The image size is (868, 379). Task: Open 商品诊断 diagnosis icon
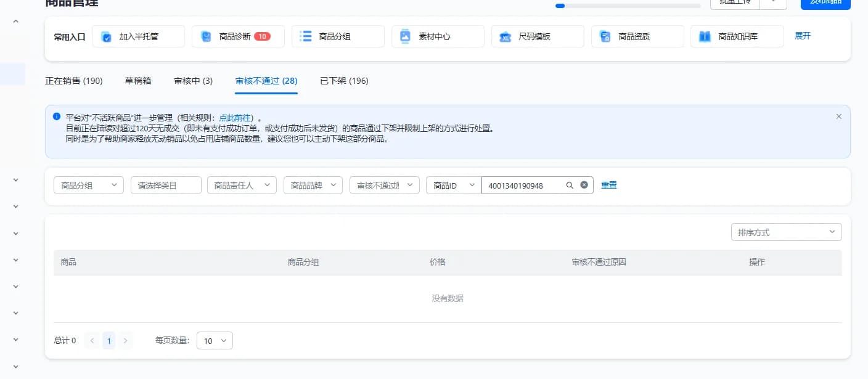206,36
